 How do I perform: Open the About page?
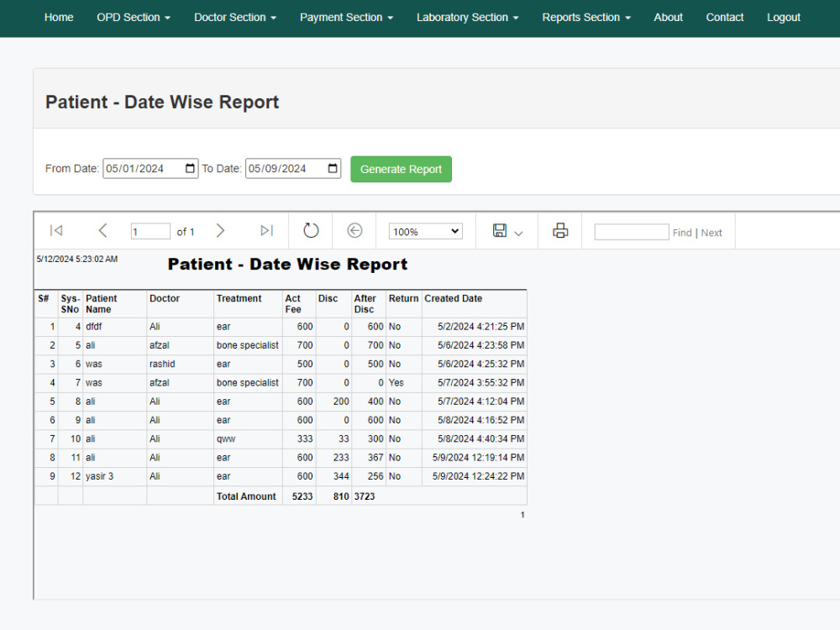pos(668,17)
